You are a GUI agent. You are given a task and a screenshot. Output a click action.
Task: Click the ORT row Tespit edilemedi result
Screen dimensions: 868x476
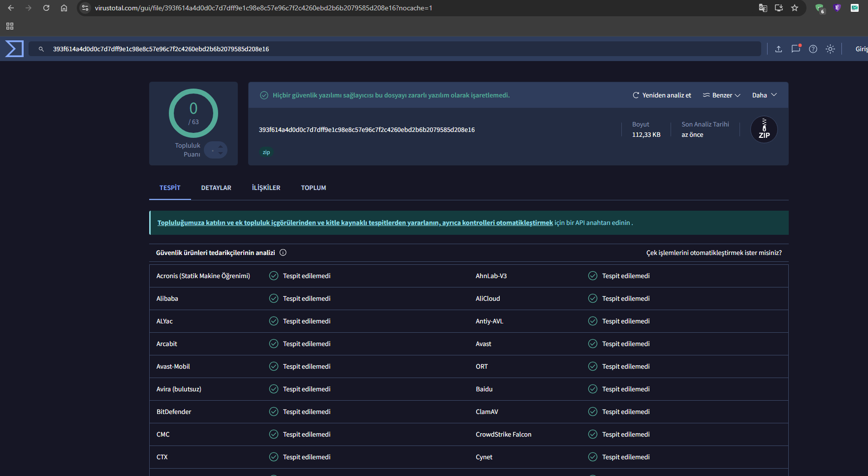tap(626, 366)
